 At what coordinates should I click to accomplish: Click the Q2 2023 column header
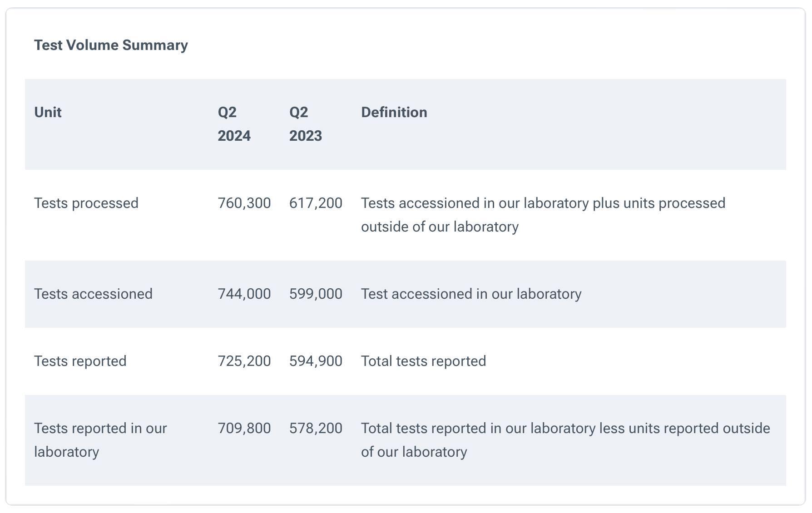(305, 124)
